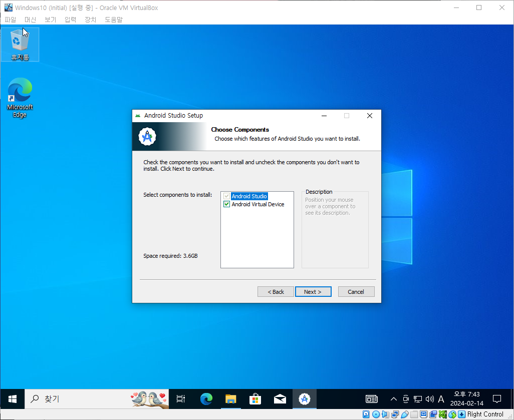Click the 'Select components to install:' label

[x=178, y=195]
